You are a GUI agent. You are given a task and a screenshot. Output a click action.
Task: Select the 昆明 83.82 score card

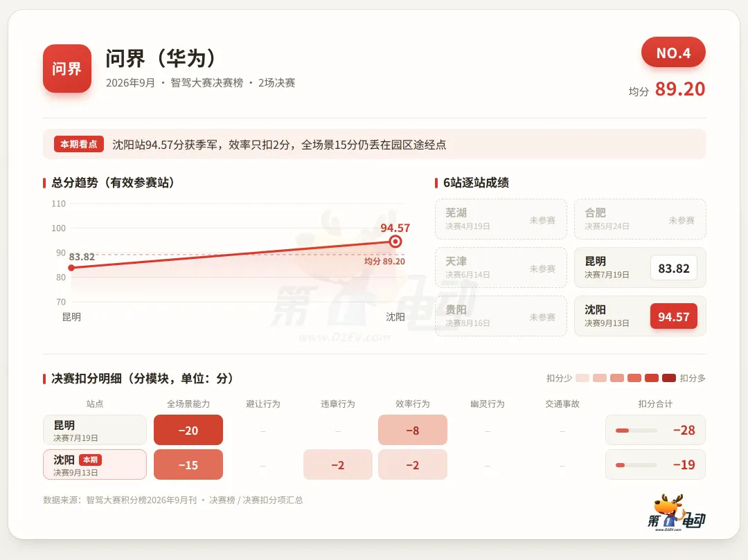point(640,267)
